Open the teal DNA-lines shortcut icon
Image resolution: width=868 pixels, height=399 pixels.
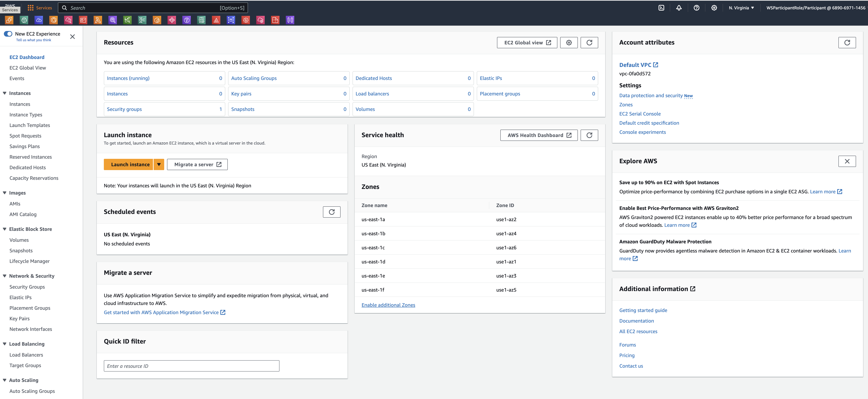[x=142, y=20]
